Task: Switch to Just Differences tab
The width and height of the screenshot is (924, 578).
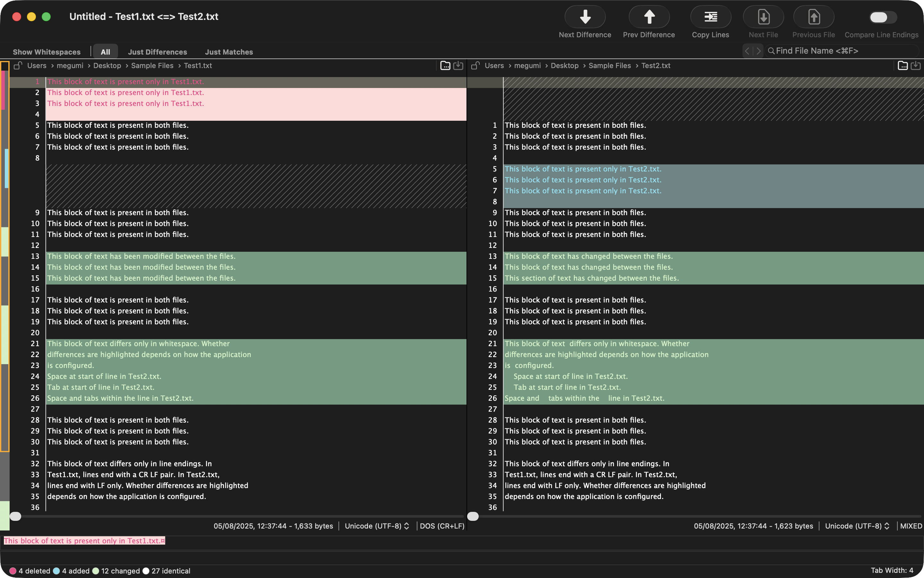Action: [x=157, y=52]
